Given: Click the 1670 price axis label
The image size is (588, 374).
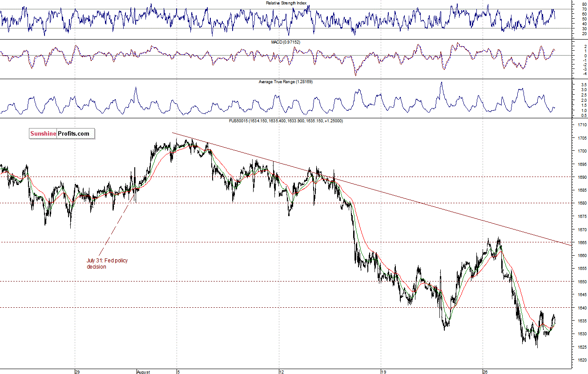Looking at the screenshot, I should (x=582, y=229).
